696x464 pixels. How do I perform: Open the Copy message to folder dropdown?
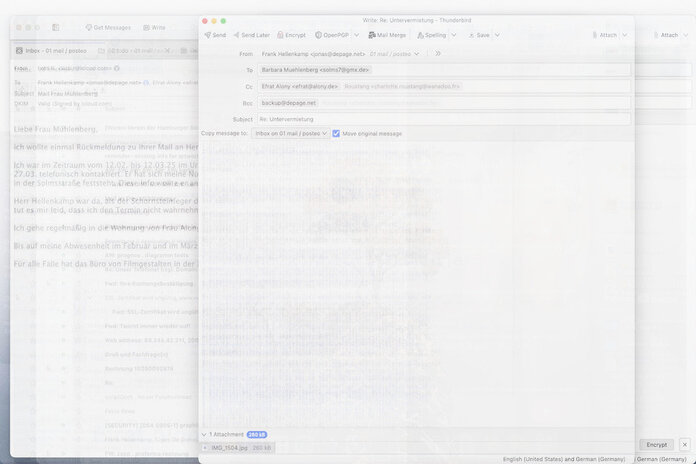[291, 133]
